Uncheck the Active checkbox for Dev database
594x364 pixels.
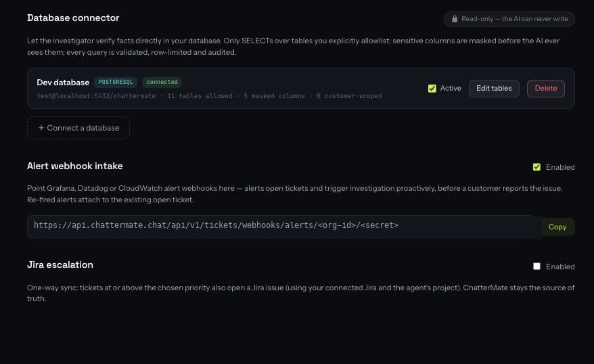pyautogui.click(x=432, y=88)
